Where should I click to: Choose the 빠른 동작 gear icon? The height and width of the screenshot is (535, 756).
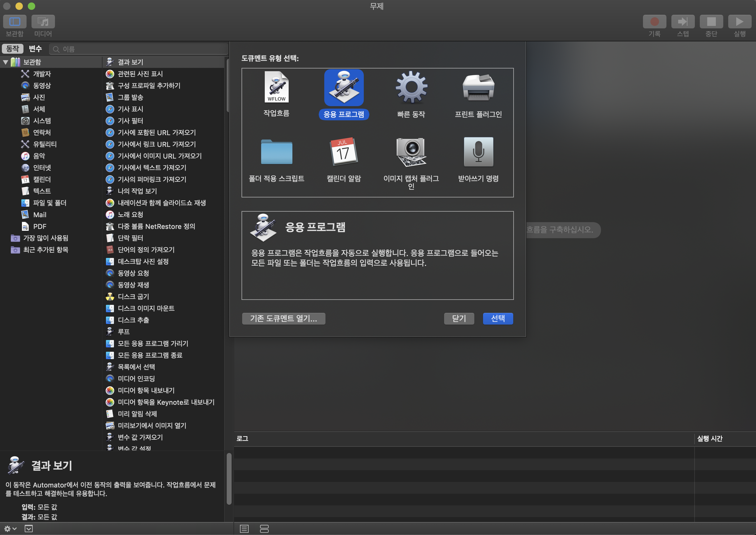411,88
